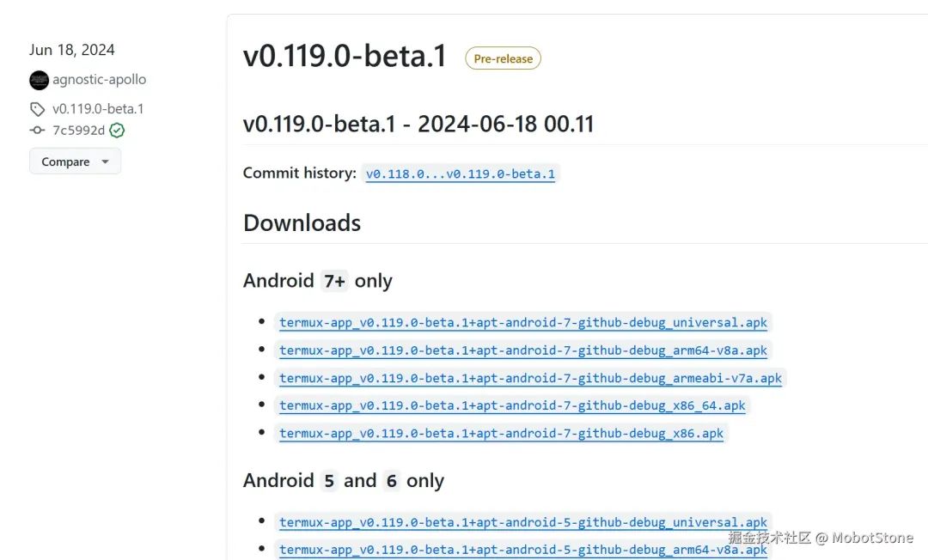Open the v0.119.0-beta.1 tag link in sidebar
This screenshot has width=928, height=560.
pos(98,109)
